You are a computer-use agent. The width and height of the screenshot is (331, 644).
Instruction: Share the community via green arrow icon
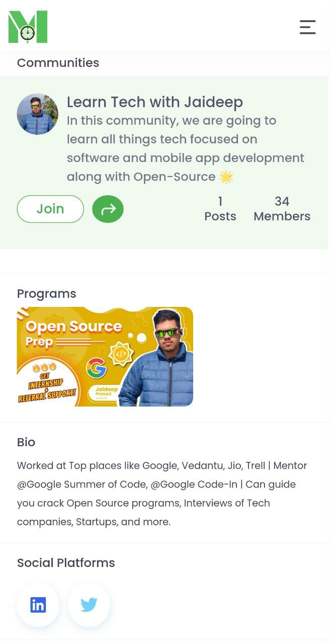click(x=108, y=209)
